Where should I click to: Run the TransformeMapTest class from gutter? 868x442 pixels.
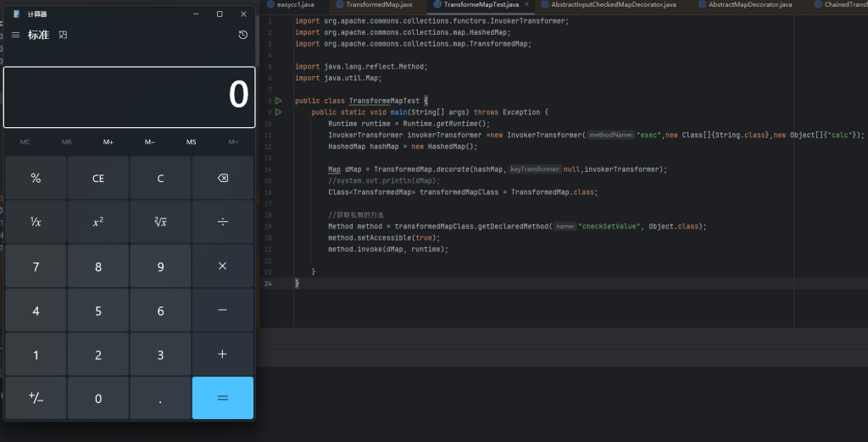[x=278, y=101]
